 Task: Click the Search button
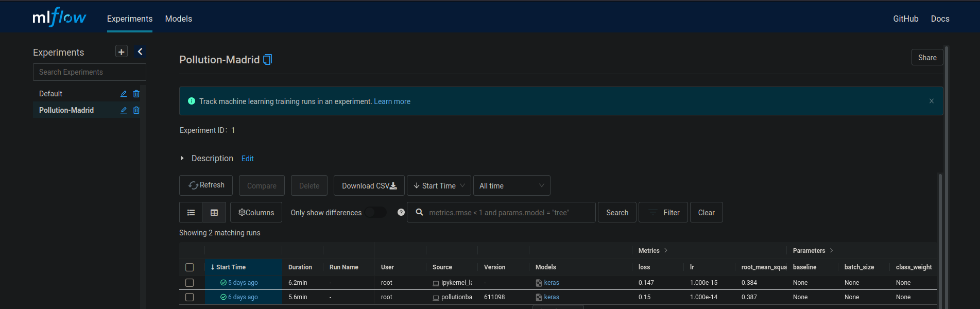(x=617, y=212)
